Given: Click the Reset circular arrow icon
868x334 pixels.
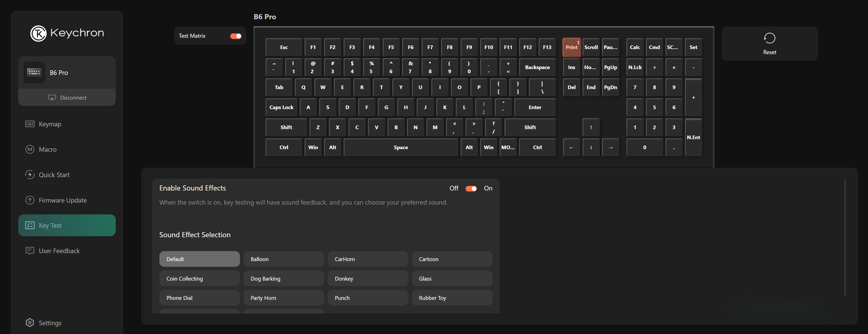Looking at the screenshot, I should pos(770,38).
